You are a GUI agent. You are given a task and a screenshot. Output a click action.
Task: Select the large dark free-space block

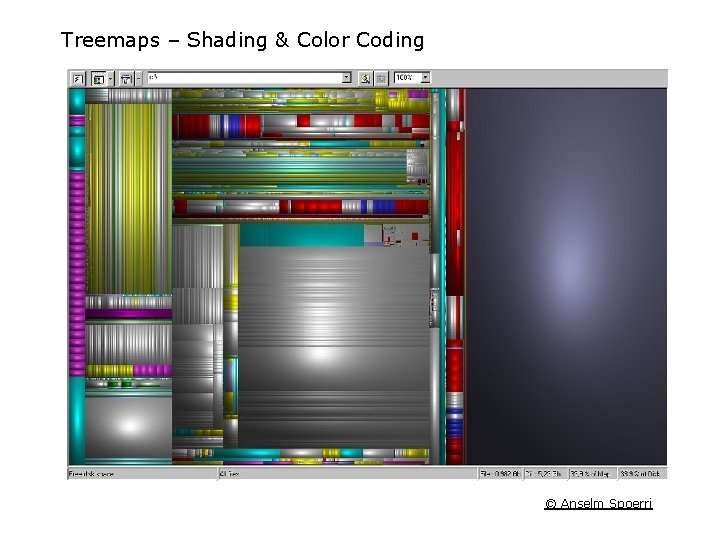[567, 276]
